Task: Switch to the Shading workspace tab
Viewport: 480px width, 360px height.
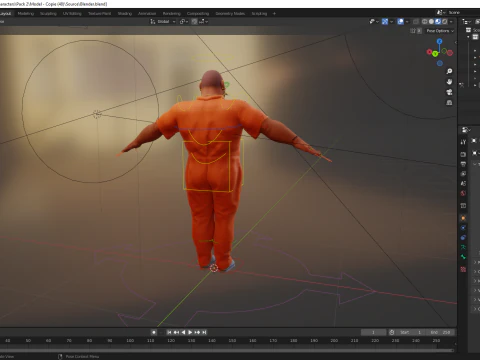Action: [x=125, y=13]
